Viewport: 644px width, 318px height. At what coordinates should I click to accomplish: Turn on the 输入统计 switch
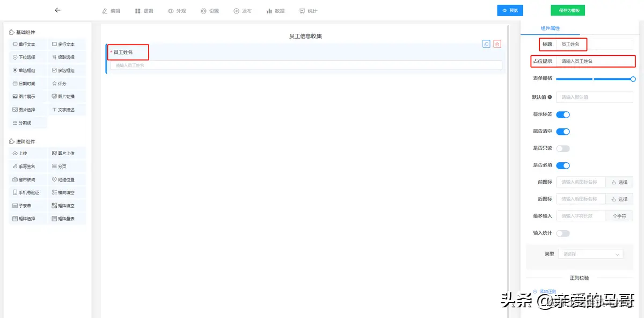563,234
